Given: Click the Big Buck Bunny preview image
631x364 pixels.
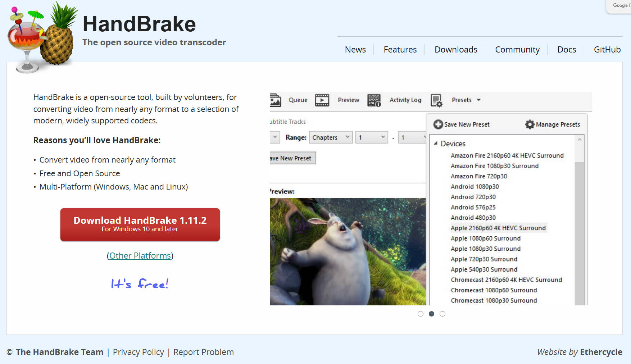Looking at the screenshot, I should (348, 252).
